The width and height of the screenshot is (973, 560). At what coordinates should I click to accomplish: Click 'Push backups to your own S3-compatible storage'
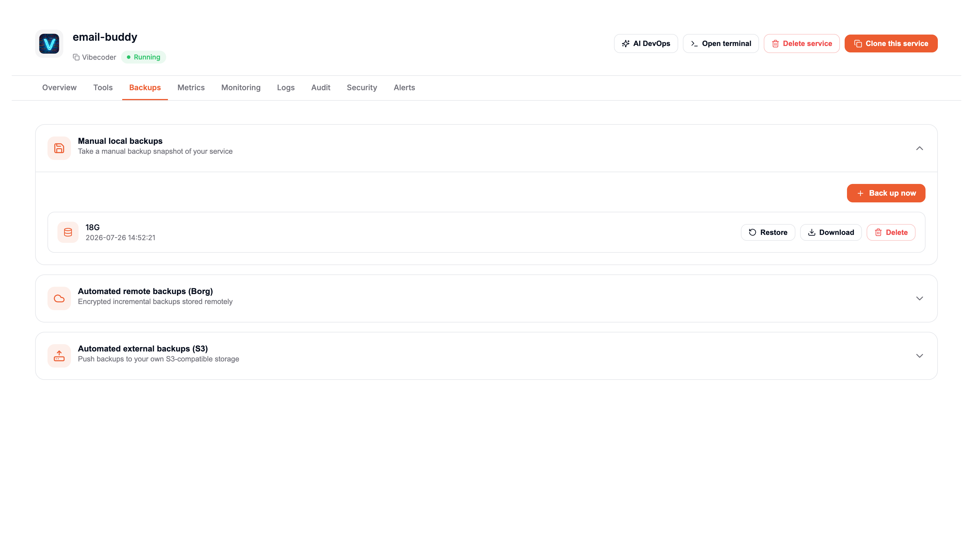tap(158, 359)
